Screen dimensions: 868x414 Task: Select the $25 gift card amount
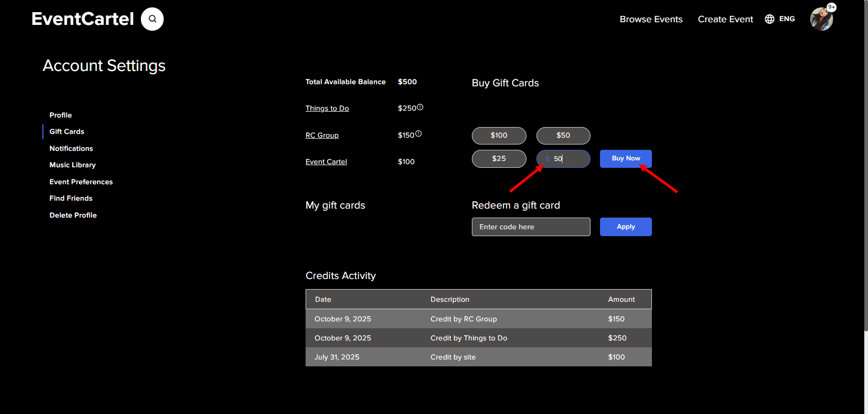[499, 159]
